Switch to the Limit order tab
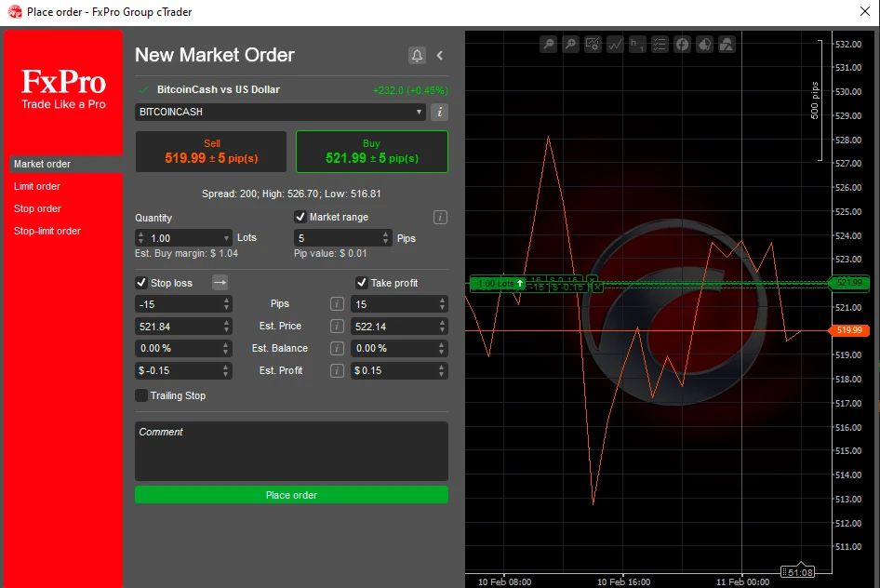Image resolution: width=880 pixels, height=588 pixels. coord(37,186)
